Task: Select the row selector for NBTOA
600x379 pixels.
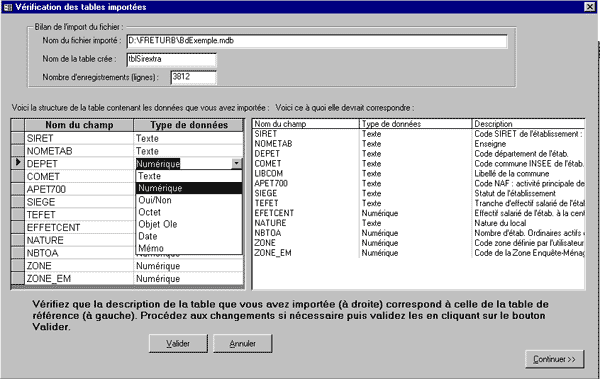Action: (18, 253)
